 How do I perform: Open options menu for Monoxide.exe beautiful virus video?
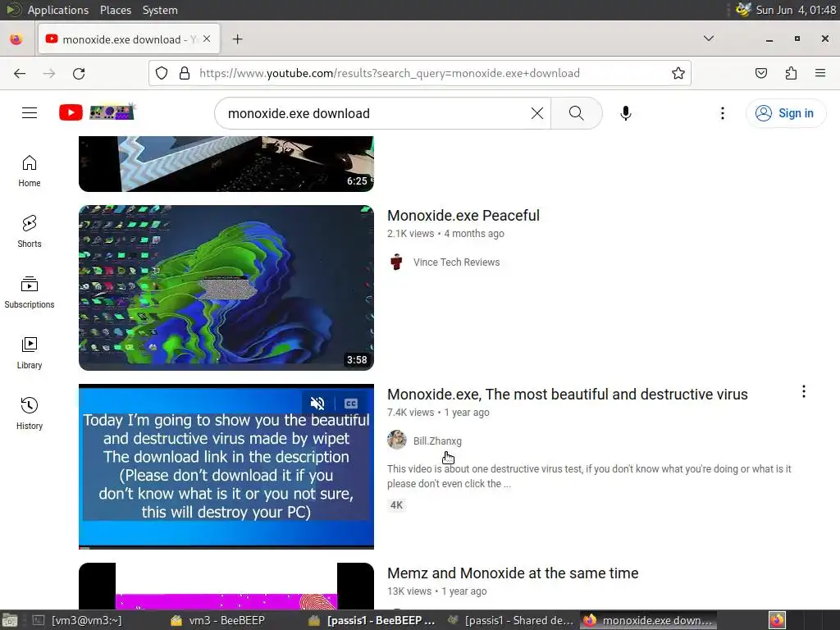click(x=804, y=391)
